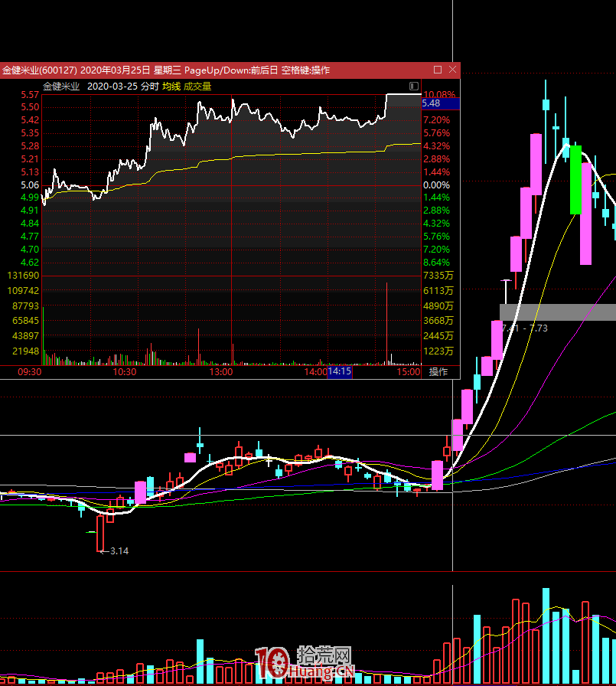Click the 3.14 low price annotation on the K-line chart
Screen dimensions: 616x686
click(119, 551)
